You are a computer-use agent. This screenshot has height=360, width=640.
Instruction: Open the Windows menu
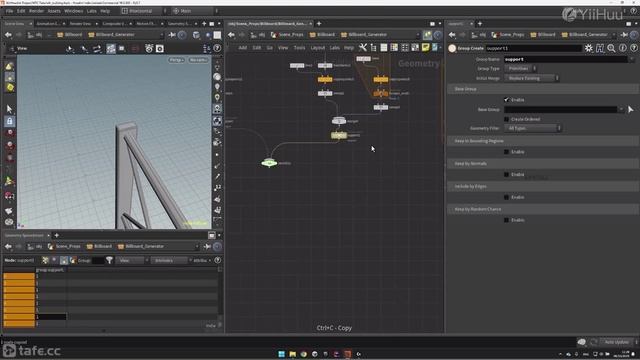(x=73, y=11)
